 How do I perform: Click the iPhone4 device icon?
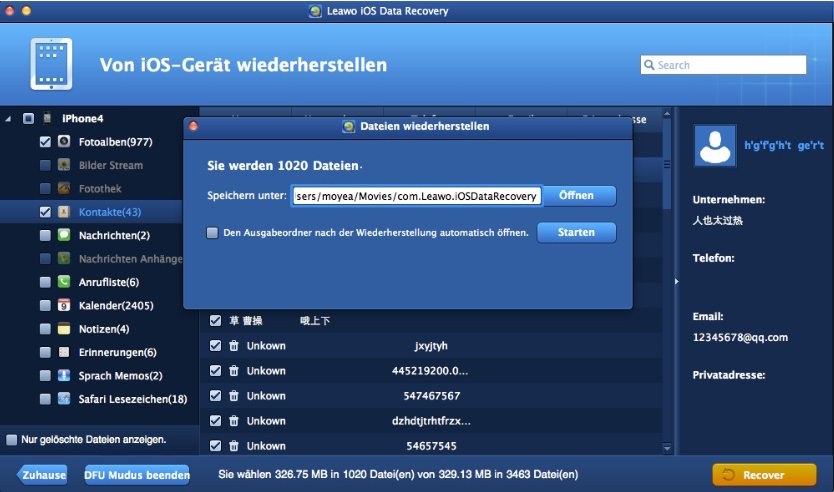click(47, 118)
